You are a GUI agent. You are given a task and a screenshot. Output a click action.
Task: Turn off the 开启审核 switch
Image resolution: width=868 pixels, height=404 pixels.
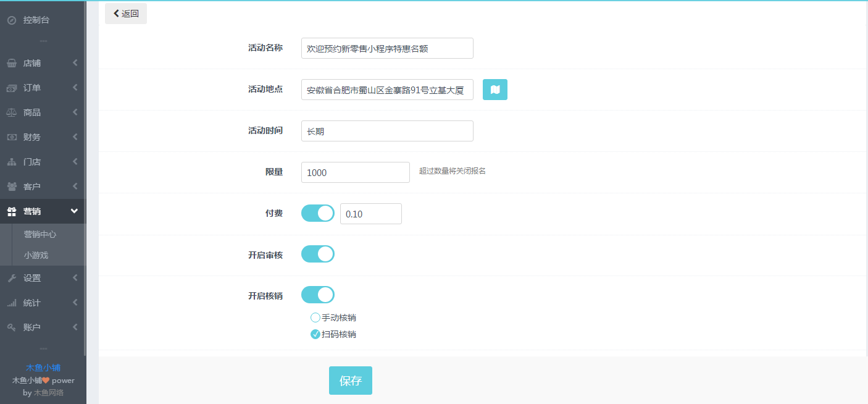[317, 254]
